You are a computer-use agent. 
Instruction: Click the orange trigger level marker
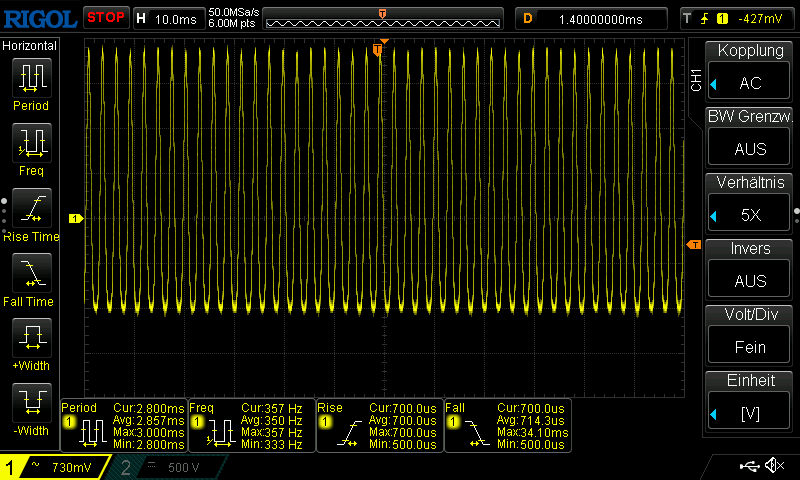[694, 245]
